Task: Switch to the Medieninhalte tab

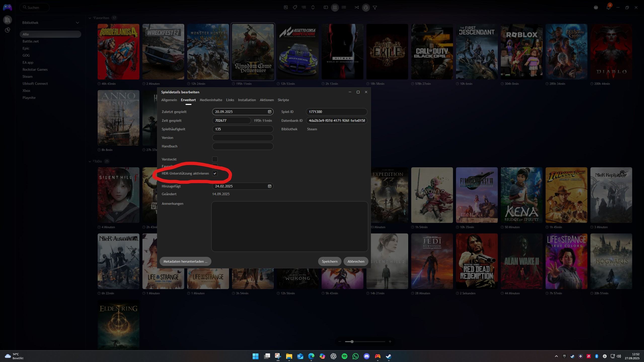Action: [x=211, y=100]
